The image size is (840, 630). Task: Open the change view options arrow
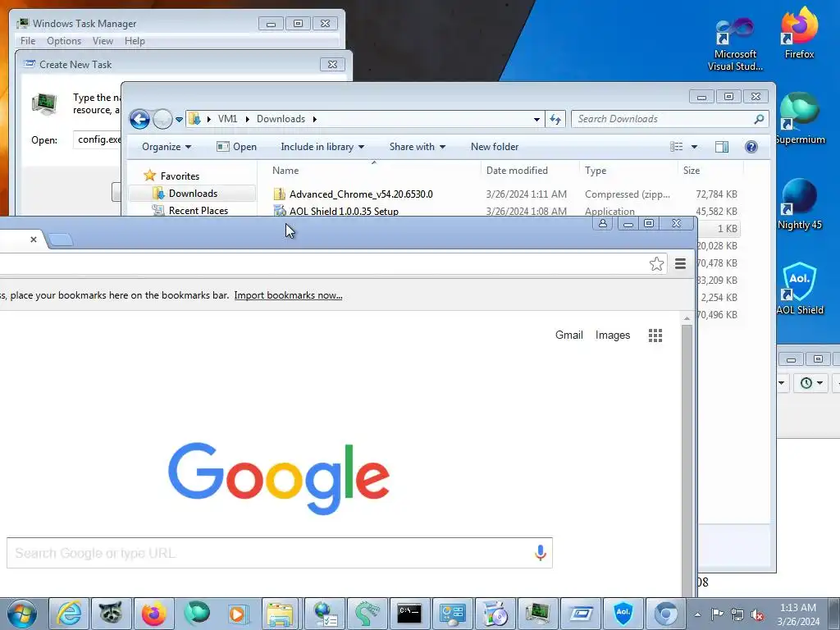click(694, 147)
